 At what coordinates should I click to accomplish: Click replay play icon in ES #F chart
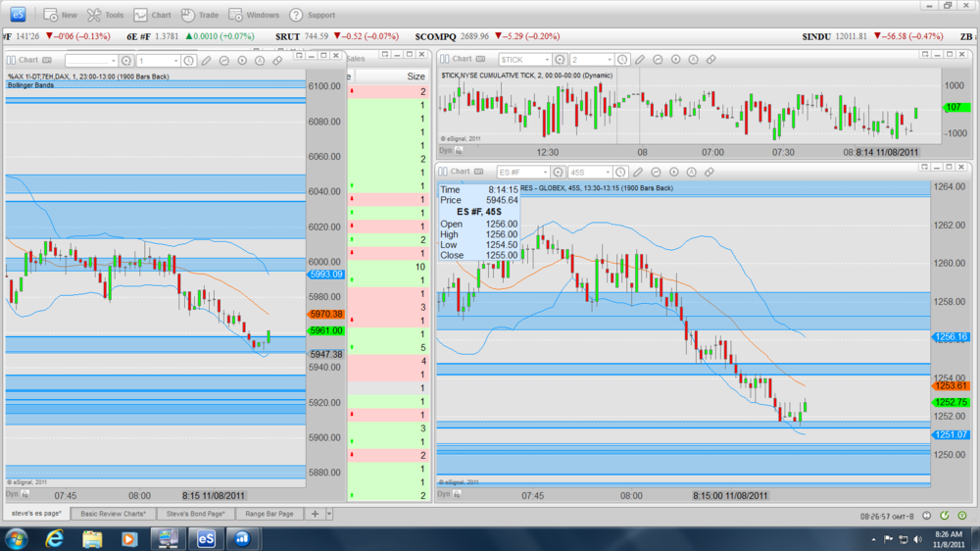pyautogui.click(x=674, y=172)
